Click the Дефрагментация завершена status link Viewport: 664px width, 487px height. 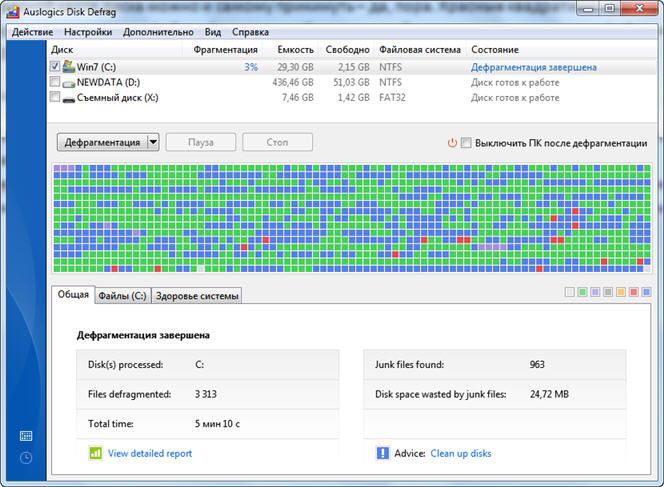(x=534, y=67)
